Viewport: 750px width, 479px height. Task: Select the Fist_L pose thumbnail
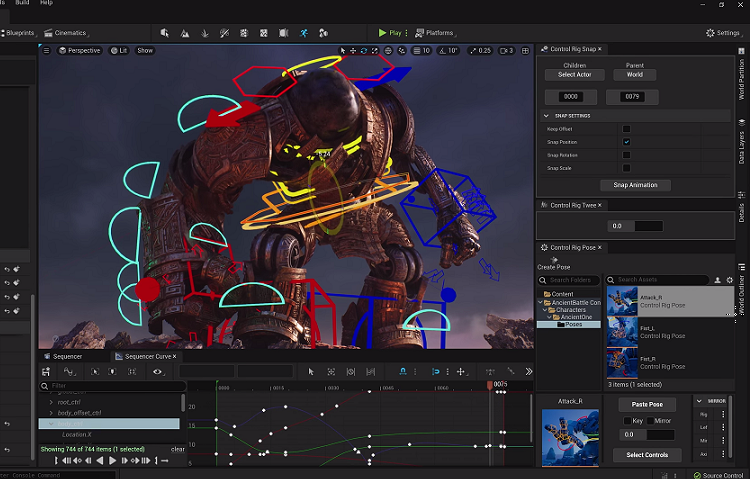point(622,332)
